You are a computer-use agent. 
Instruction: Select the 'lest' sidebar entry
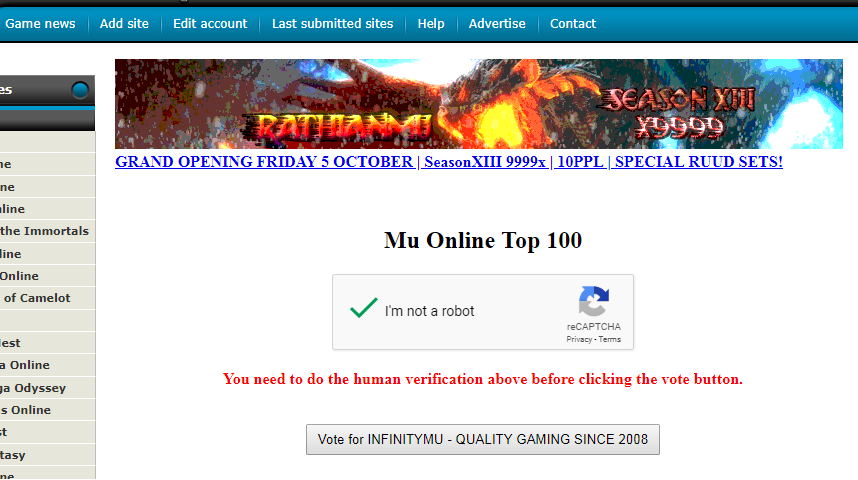pyautogui.click(x=48, y=343)
